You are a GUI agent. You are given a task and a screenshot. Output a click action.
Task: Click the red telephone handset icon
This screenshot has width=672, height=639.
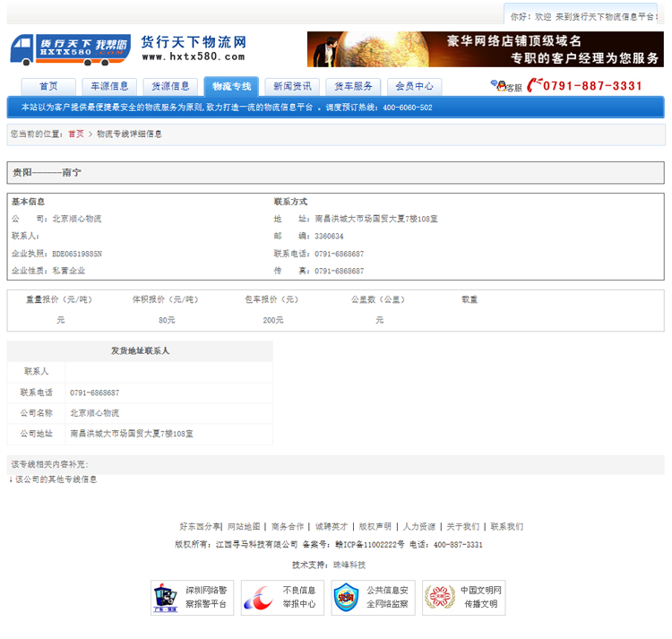pyautogui.click(x=534, y=85)
